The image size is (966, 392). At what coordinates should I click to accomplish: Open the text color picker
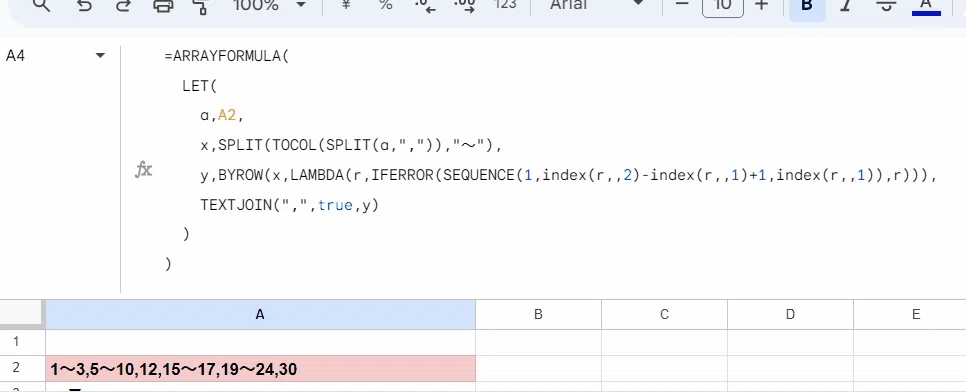coord(926,7)
